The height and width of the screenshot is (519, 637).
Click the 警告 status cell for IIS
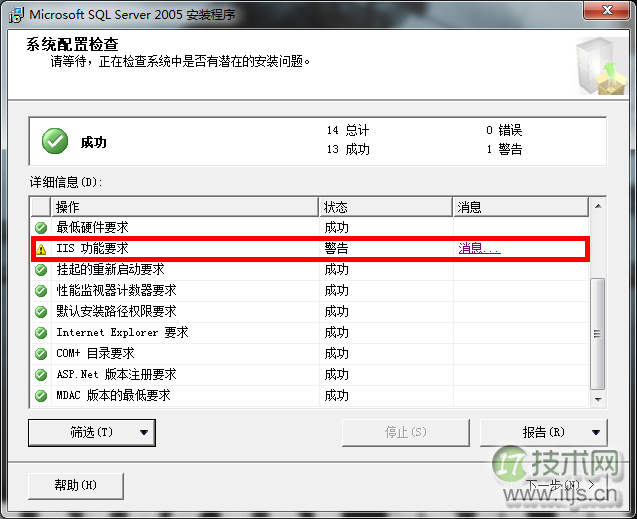point(336,248)
